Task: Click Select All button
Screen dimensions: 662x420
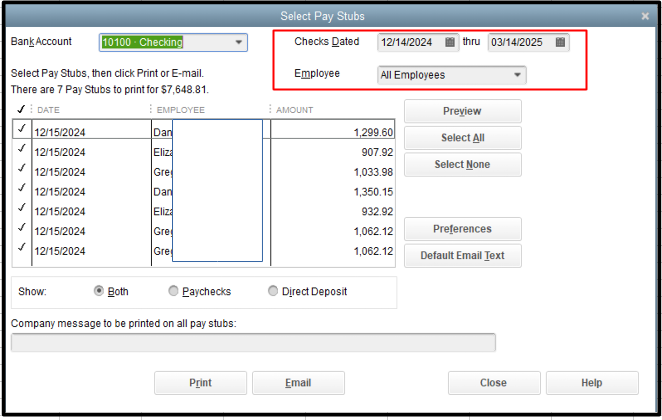Action: tap(463, 138)
